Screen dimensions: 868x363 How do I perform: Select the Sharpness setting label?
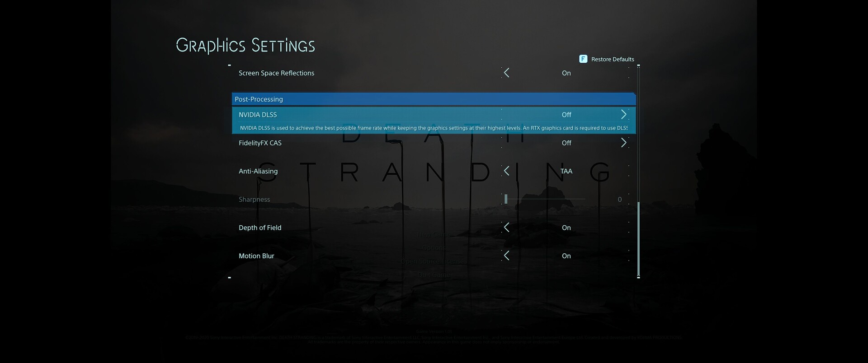coord(254,199)
